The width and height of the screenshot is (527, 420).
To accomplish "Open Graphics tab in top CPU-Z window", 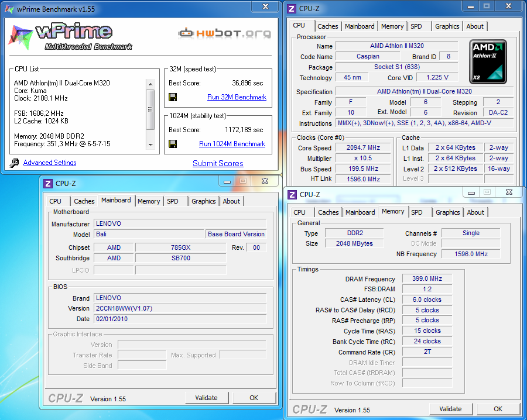I will [447, 26].
